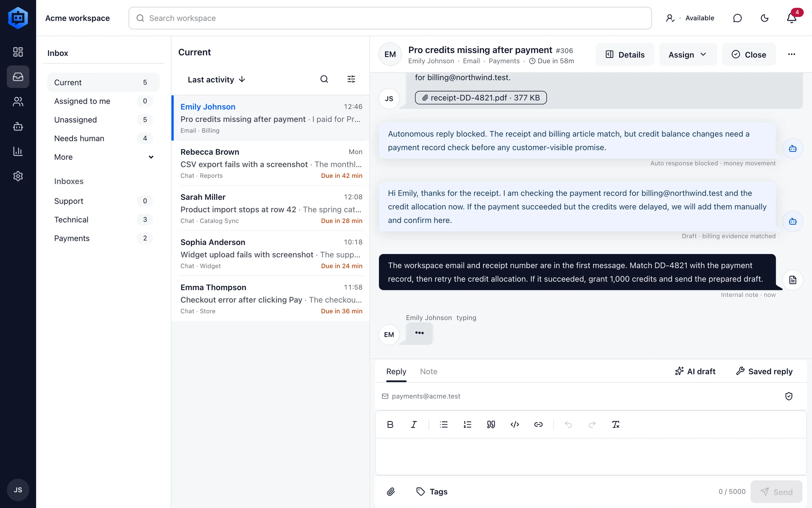Open the chat bubble icon in the header

coord(737,18)
